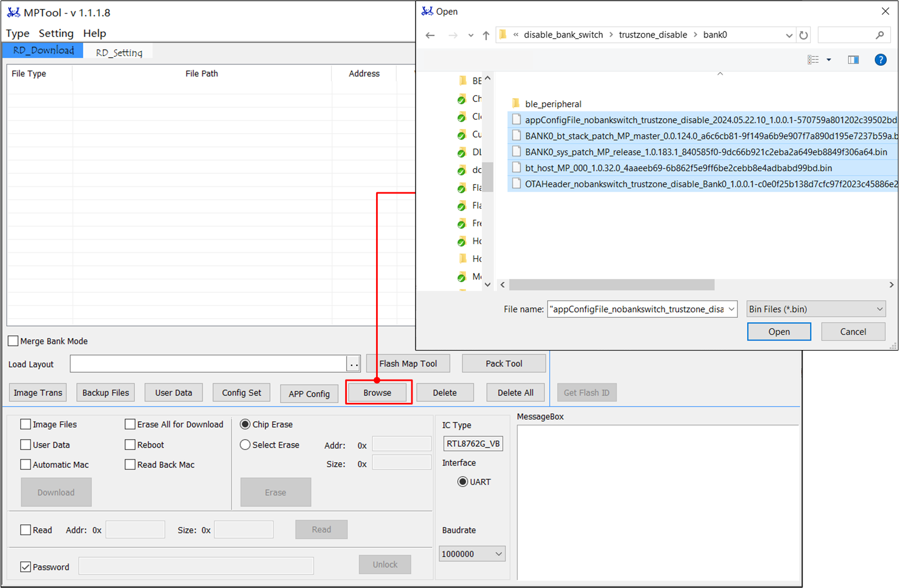Open the help question mark icon
This screenshot has height=588, width=899.
(x=880, y=60)
